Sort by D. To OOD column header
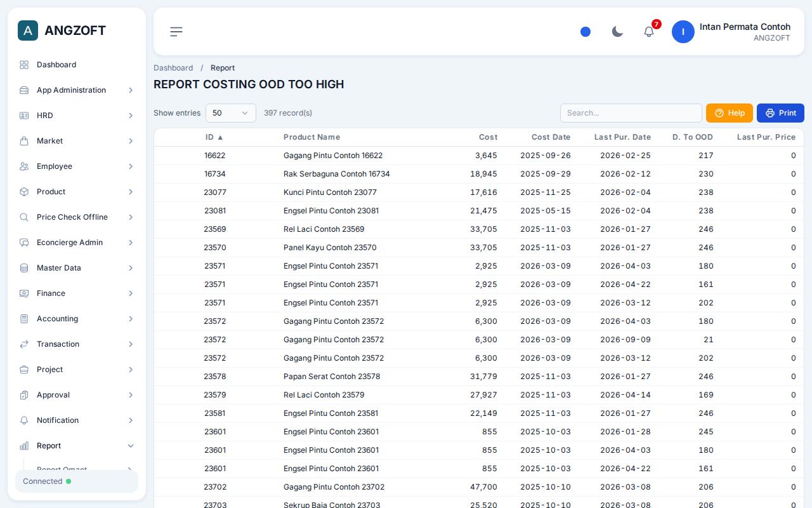 pos(692,137)
